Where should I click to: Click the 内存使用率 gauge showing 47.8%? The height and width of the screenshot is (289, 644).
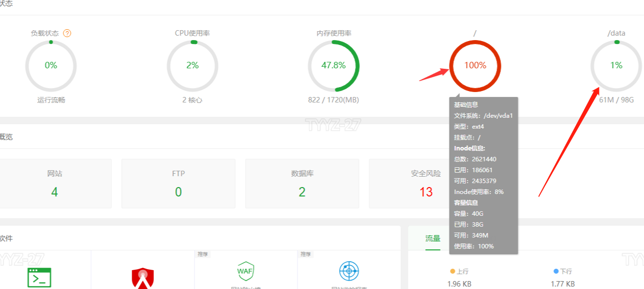click(x=334, y=65)
